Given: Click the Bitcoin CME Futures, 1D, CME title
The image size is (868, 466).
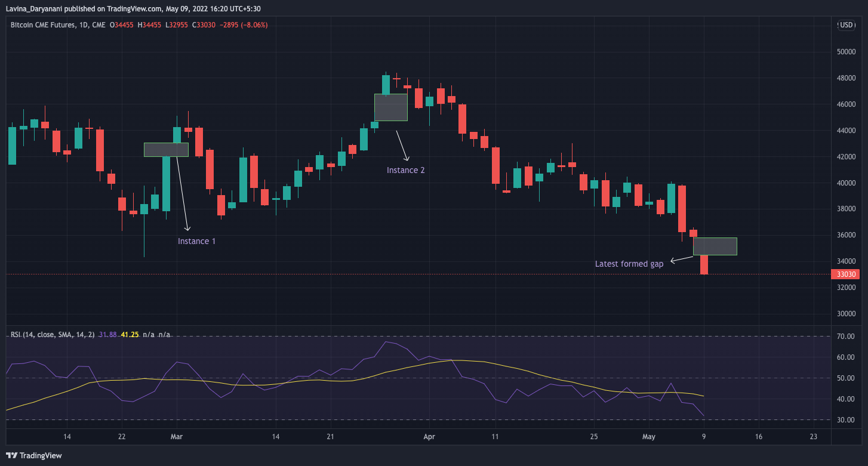Looking at the screenshot, I should [58, 25].
